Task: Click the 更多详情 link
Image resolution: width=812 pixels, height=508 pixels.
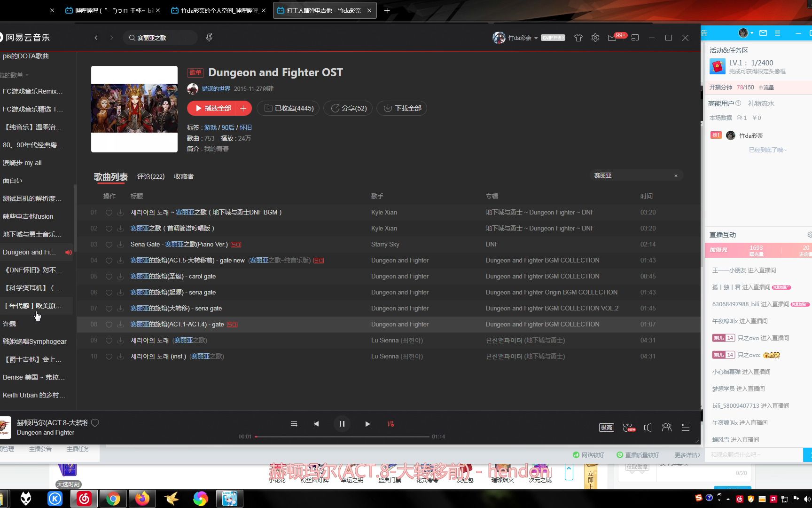Action: pyautogui.click(x=687, y=455)
